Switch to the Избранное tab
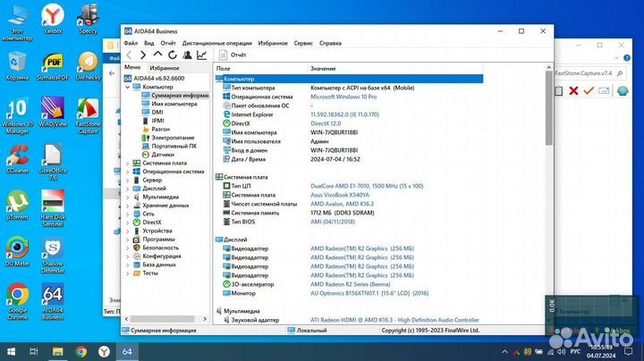The width and height of the screenshot is (644, 361). (x=165, y=68)
